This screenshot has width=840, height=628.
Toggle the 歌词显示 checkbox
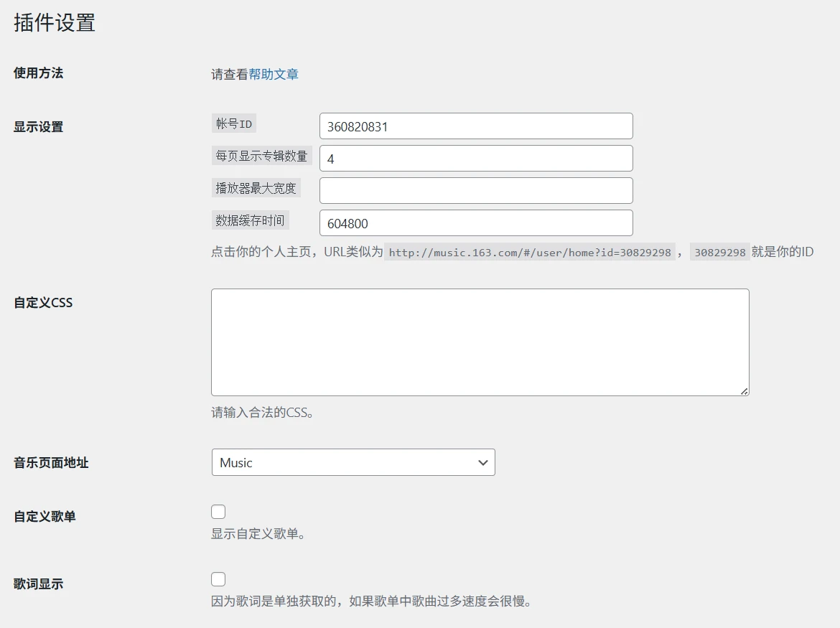218,579
